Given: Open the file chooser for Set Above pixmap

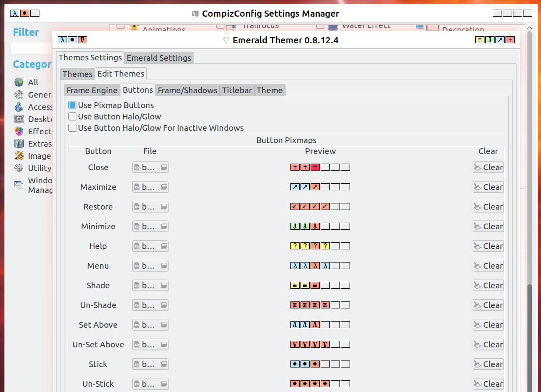Looking at the screenshot, I should [150, 325].
